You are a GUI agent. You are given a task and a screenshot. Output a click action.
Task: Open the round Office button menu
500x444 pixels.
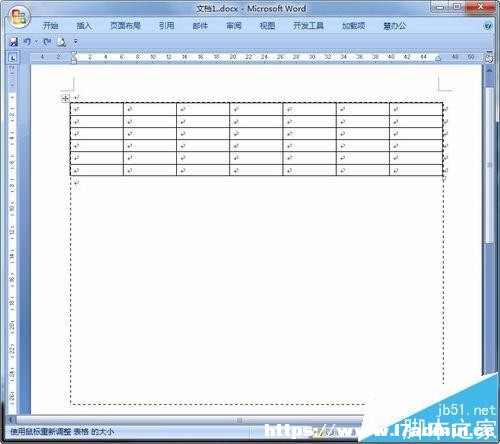coord(19,17)
